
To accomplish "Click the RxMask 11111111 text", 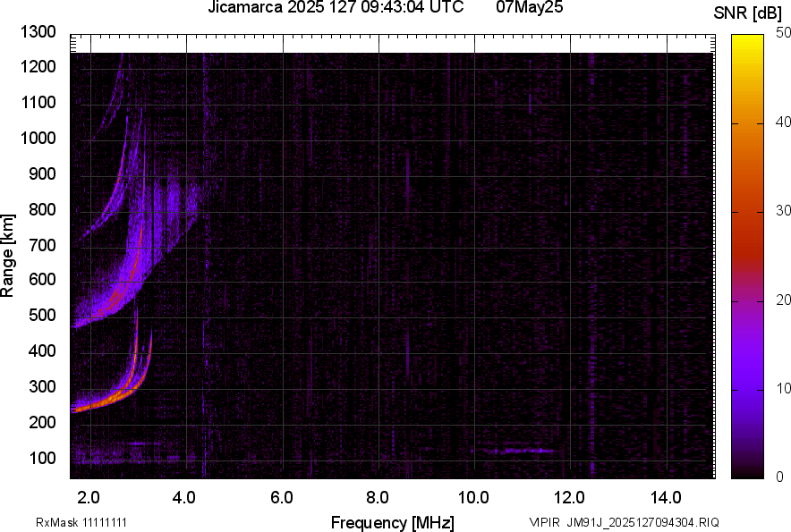I will click(81, 522).
